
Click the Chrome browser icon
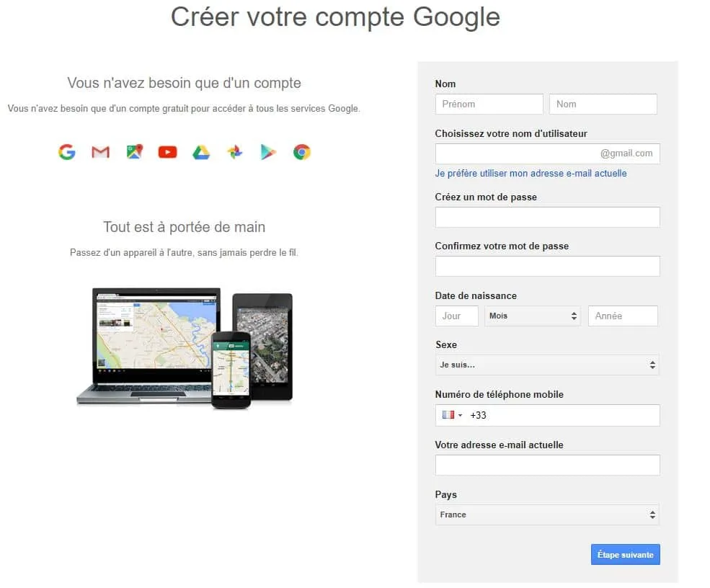click(301, 152)
